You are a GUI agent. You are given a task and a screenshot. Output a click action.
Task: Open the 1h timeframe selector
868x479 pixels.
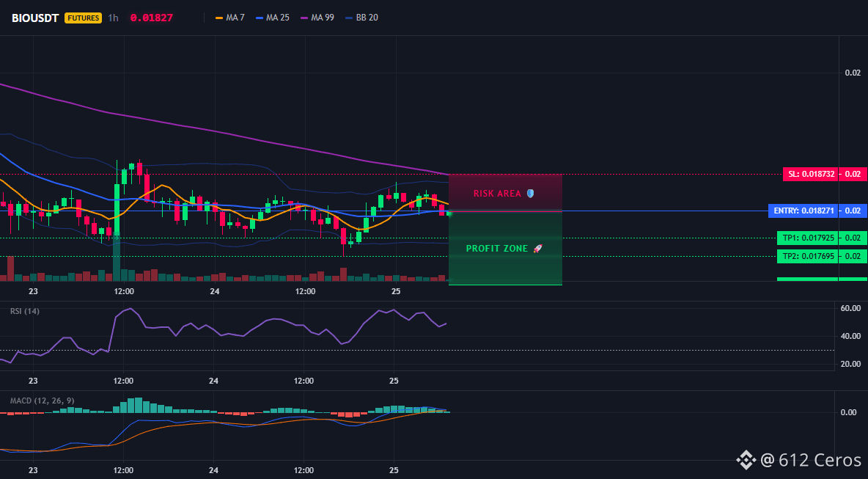(x=113, y=18)
